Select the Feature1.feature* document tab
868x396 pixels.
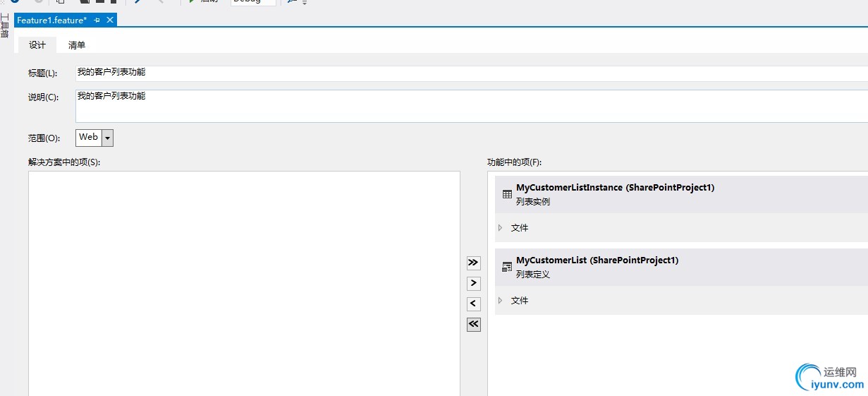[x=66, y=20]
